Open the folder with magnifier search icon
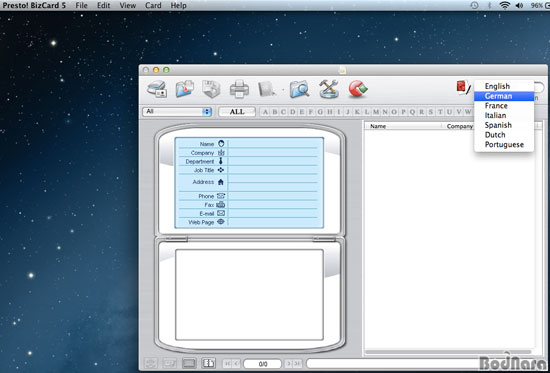The height and width of the screenshot is (373, 550). point(299,89)
